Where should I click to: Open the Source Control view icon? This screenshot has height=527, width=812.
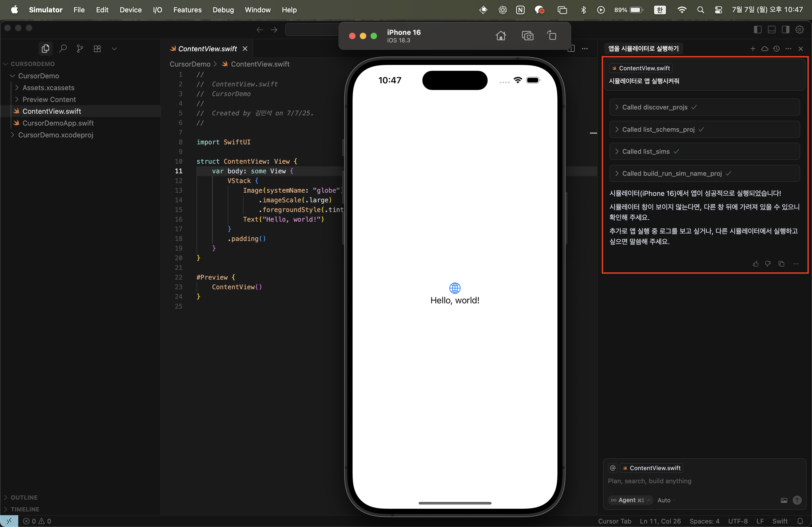(x=80, y=49)
